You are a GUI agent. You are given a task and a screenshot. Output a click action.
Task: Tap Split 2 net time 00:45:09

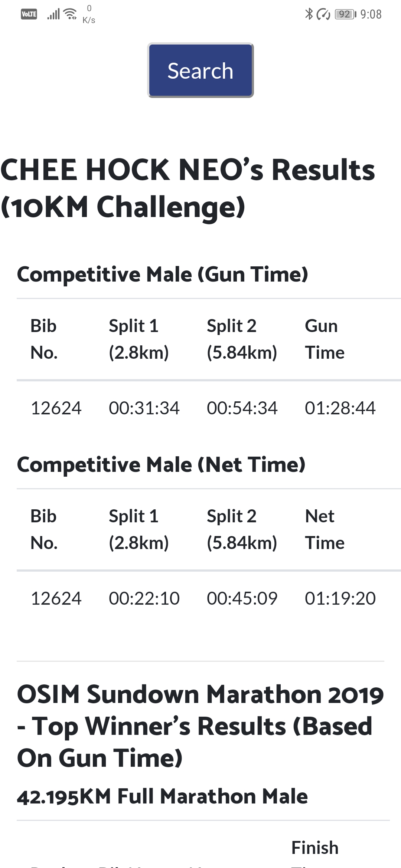coord(242,598)
